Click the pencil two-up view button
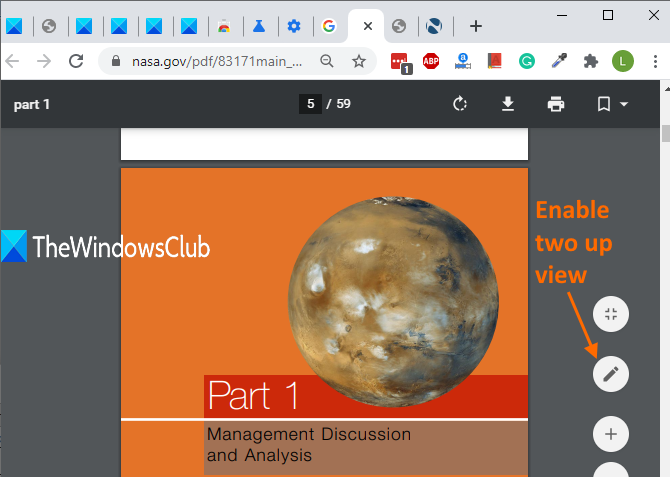Screen dimensions: 670x477 (611, 374)
